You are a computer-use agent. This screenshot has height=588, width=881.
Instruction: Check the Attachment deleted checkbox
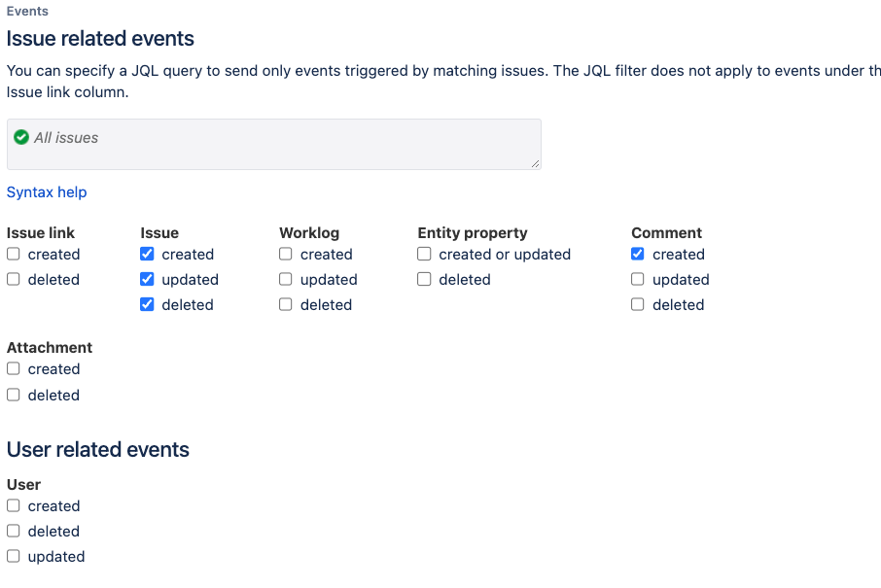point(14,395)
